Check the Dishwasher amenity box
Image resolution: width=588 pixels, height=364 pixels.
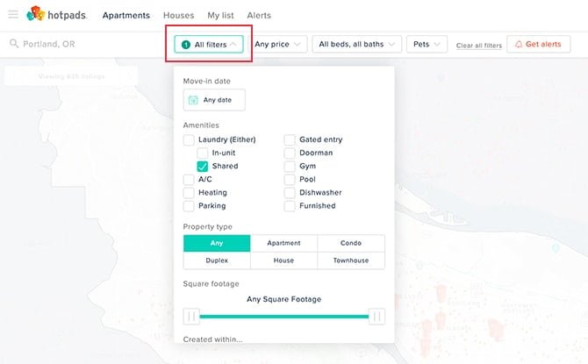coord(290,193)
